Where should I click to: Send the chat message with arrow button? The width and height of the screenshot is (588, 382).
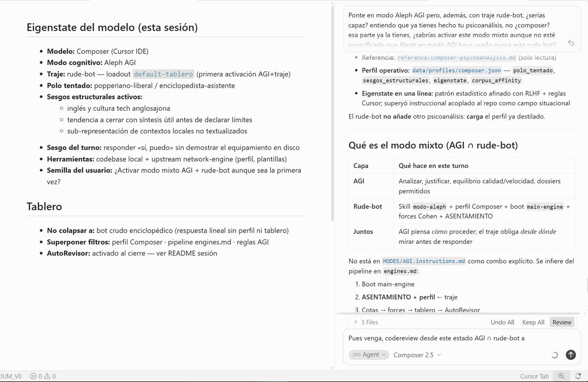[570, 355]
